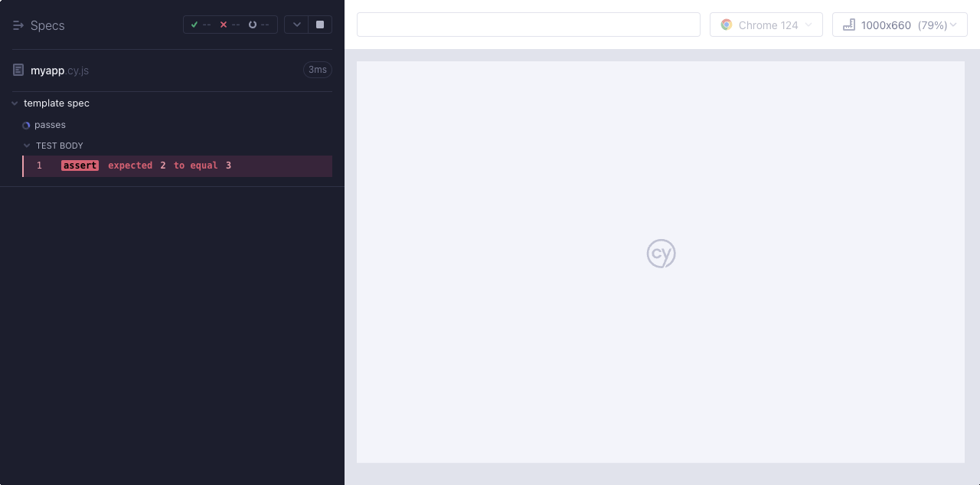
Task: Click the Chrome browser logo icon
Action: [727, 25]
